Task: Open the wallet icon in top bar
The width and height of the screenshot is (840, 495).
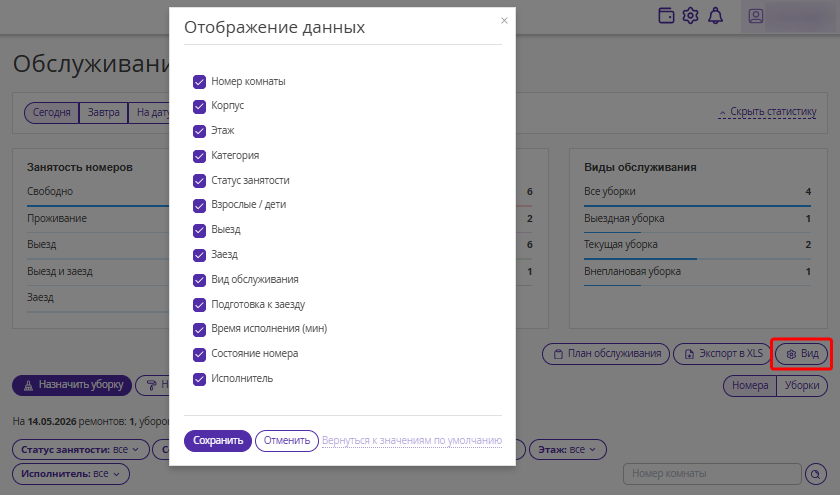Action: point(666,16)
